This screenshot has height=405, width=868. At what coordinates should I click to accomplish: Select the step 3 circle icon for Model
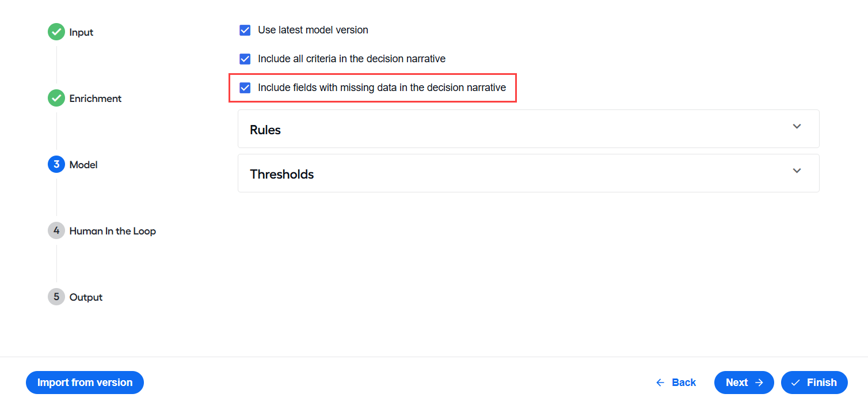[x=56, y=165]
